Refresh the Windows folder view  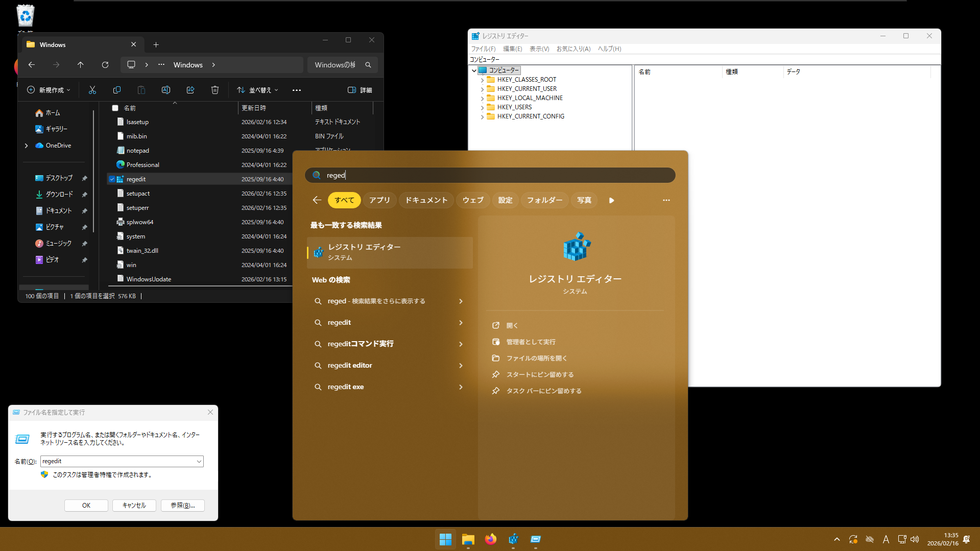click(x=105, y=65)
